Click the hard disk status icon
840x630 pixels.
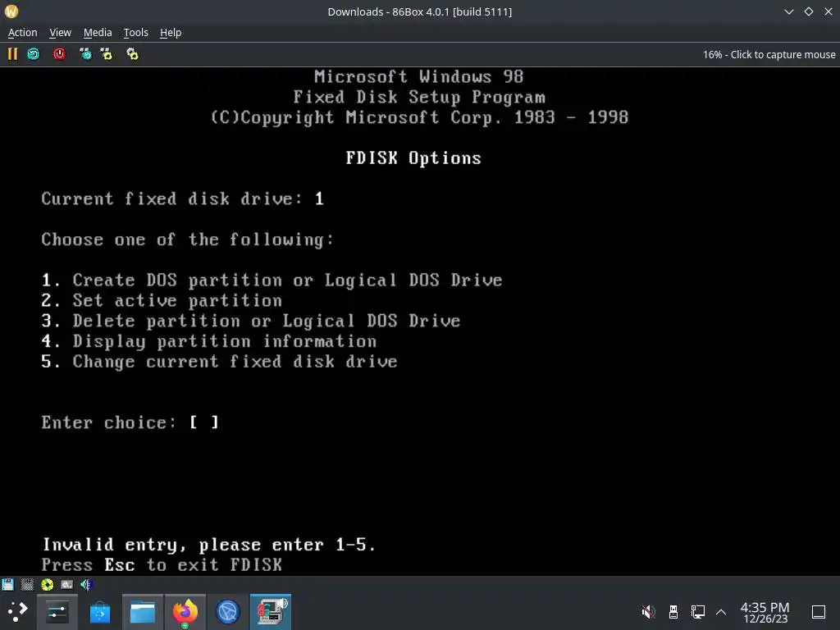coord(67,584)
